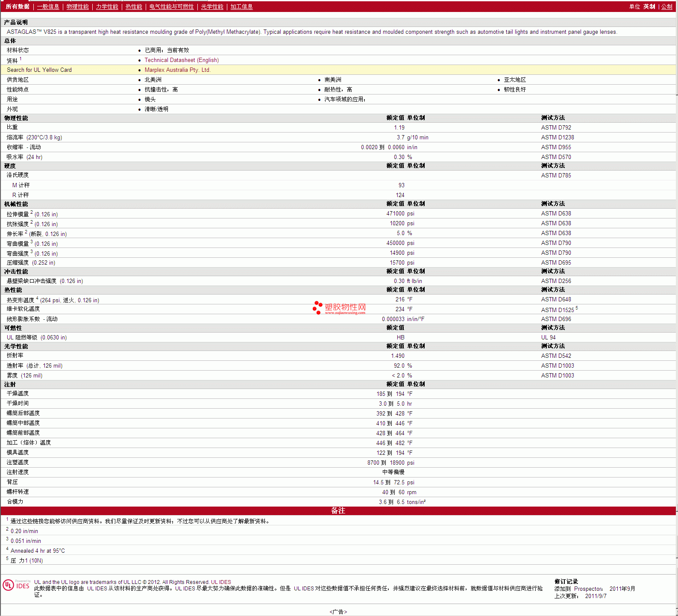Viewport: 678px width, 616px height.
Task: Select 背压 row label
Action: point(12,482)
